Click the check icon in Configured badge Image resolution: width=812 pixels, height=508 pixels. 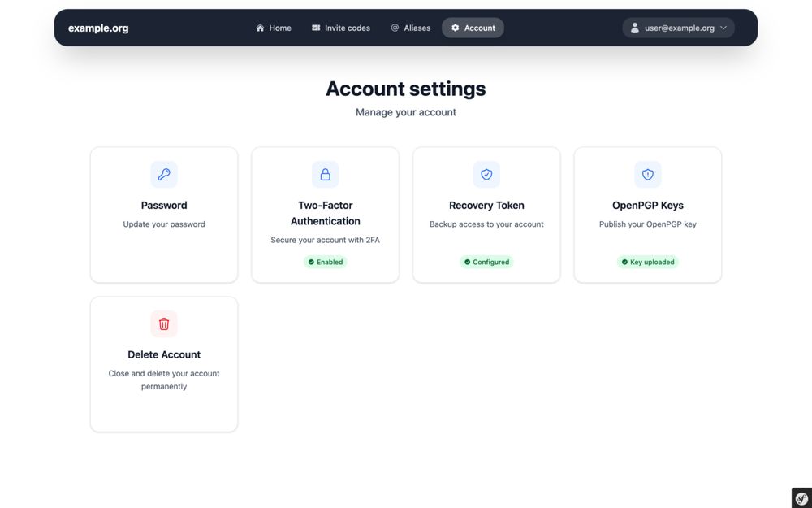[x=467, y=262]
